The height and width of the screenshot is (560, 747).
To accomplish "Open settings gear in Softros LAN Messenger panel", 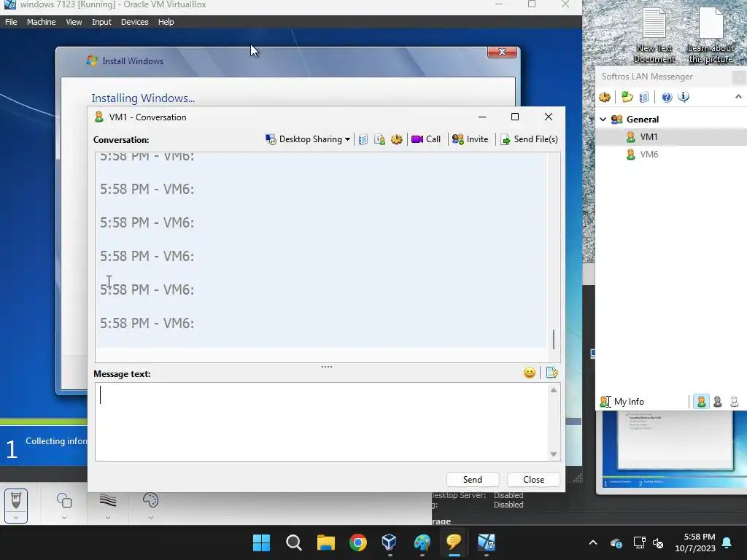I will 605,97.
